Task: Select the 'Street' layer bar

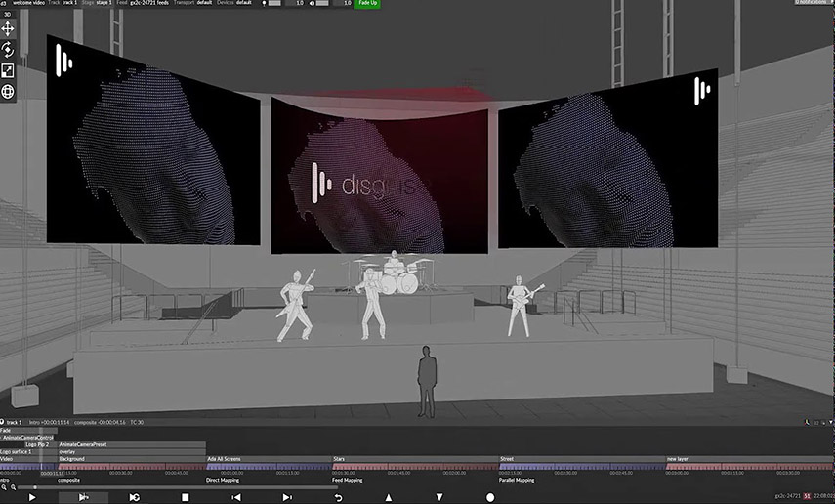Action: point(582,459)
